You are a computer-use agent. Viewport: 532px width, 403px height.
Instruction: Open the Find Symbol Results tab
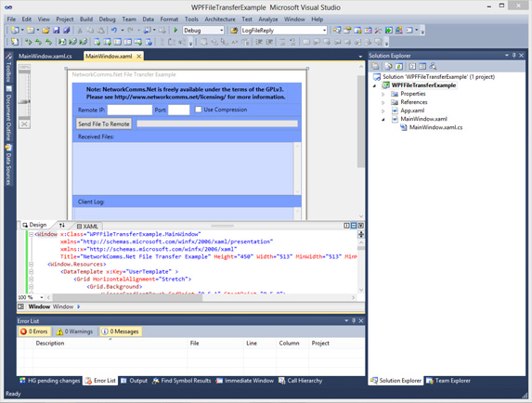(182, 381)
